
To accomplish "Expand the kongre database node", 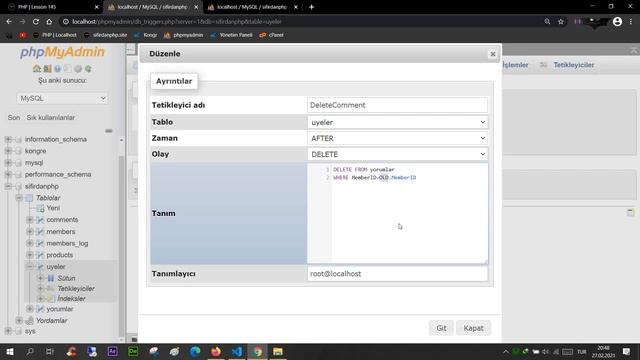I will pyautogui.click(x=8, y=151).
